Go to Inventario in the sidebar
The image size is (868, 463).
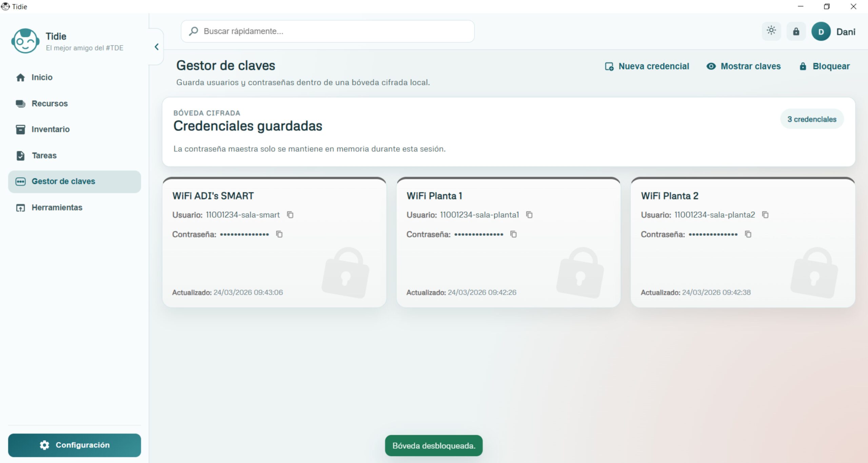50,129
